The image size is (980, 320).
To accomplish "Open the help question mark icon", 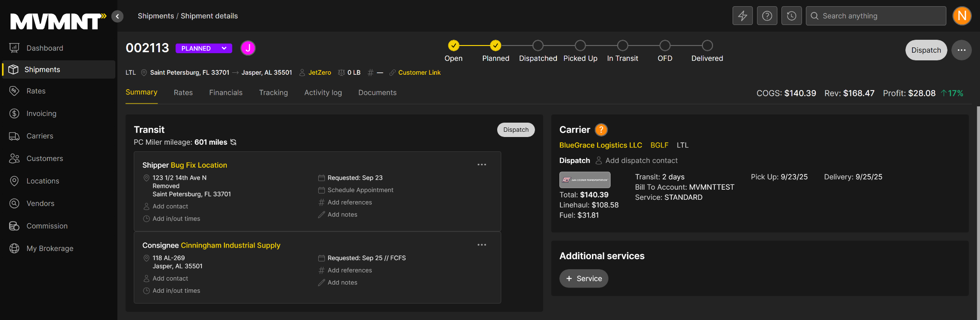I will [767, 16].
